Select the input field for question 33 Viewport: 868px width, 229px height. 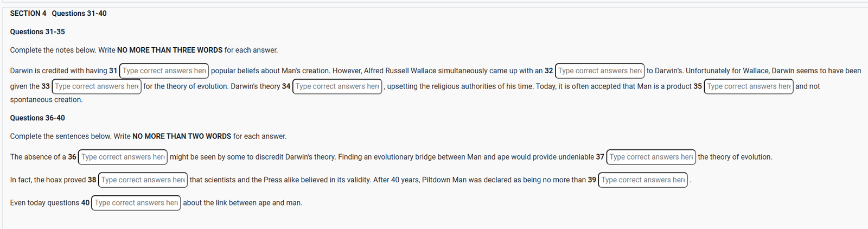[x=97, y=87]
